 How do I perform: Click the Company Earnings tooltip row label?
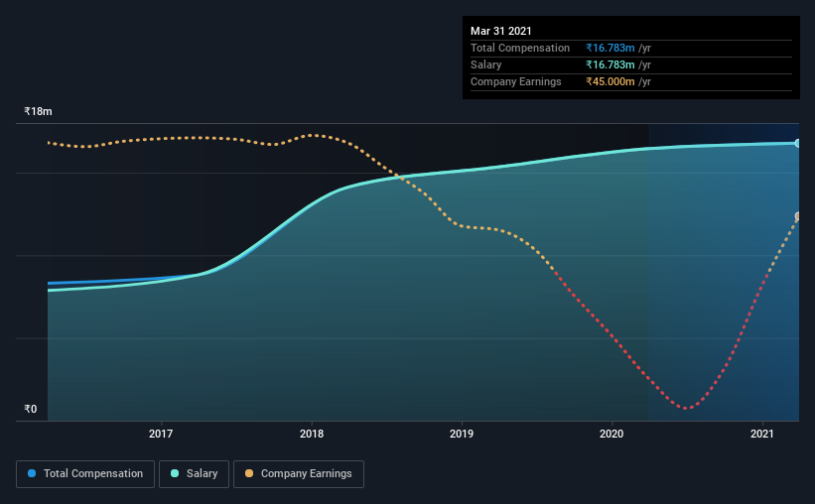(515, 81)
